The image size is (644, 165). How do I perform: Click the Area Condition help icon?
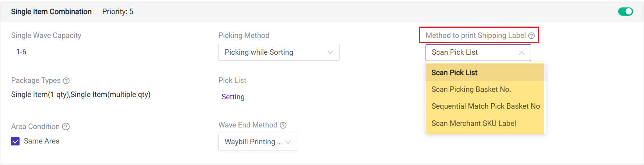point(66,127)
